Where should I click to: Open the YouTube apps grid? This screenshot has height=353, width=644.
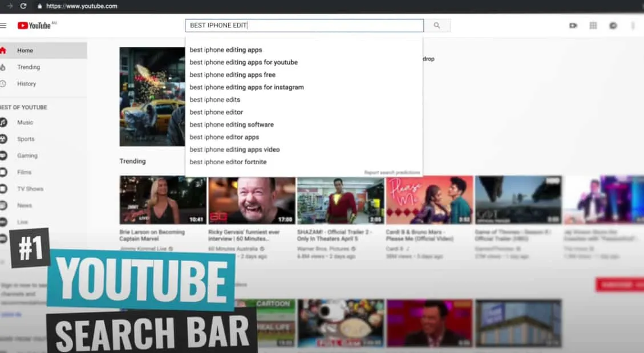click(593, 26)
